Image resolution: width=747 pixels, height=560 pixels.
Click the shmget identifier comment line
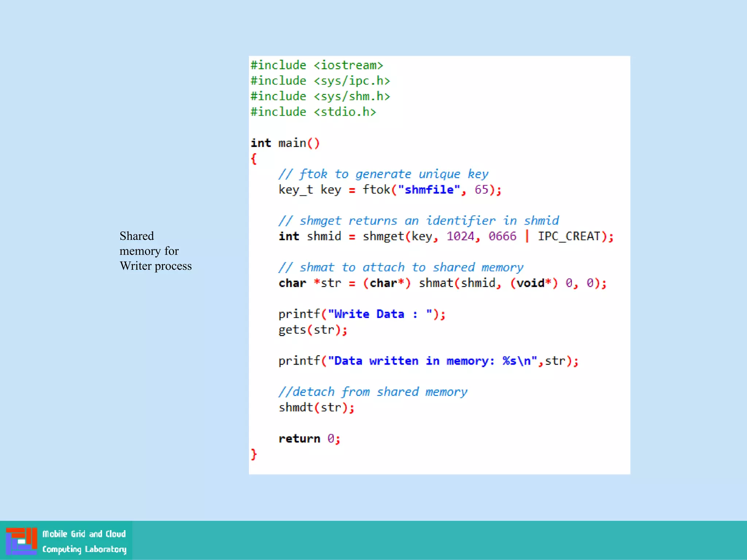(x=418, y=221)
